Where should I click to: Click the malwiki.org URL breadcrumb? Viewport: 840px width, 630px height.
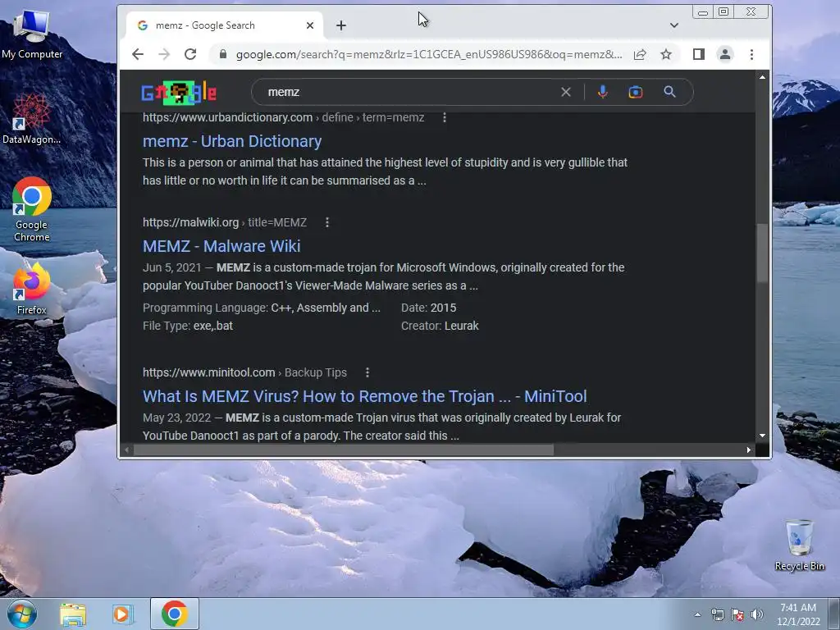[225, 222]
